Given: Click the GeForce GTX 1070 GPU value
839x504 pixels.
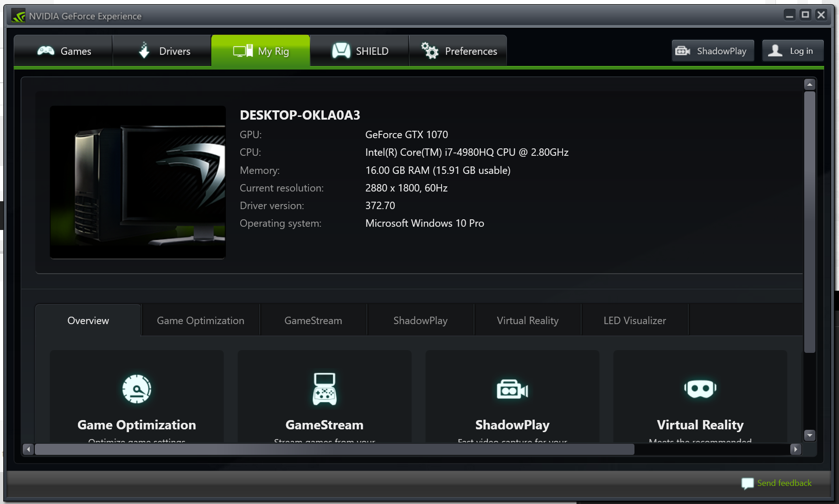Looking at the screenshot, I should coord(407,134).
